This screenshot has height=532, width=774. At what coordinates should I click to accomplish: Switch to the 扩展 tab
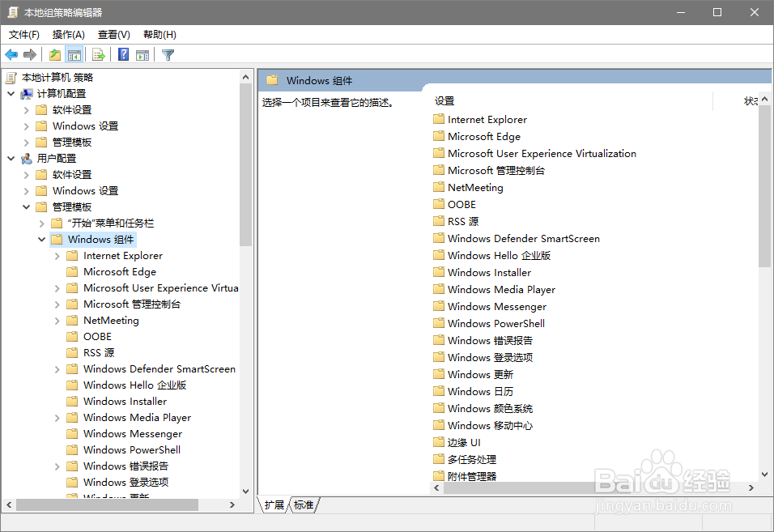[274, 504]
